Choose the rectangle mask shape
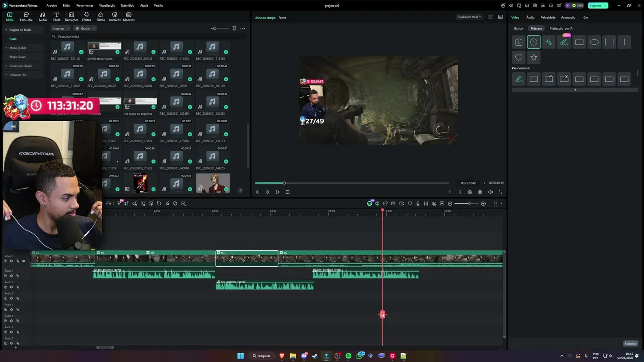The width and height of the screenshot is (644, 362). click(579, 42)
